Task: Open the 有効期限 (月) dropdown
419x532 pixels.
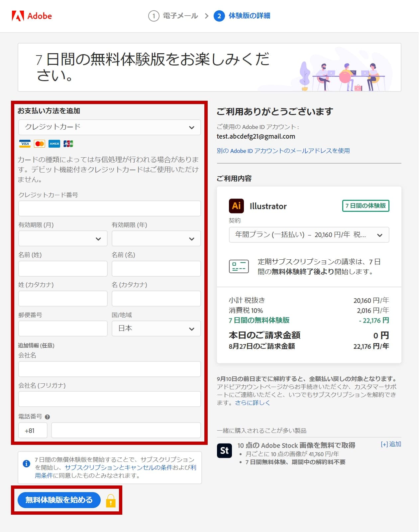Action: [63, 238]
